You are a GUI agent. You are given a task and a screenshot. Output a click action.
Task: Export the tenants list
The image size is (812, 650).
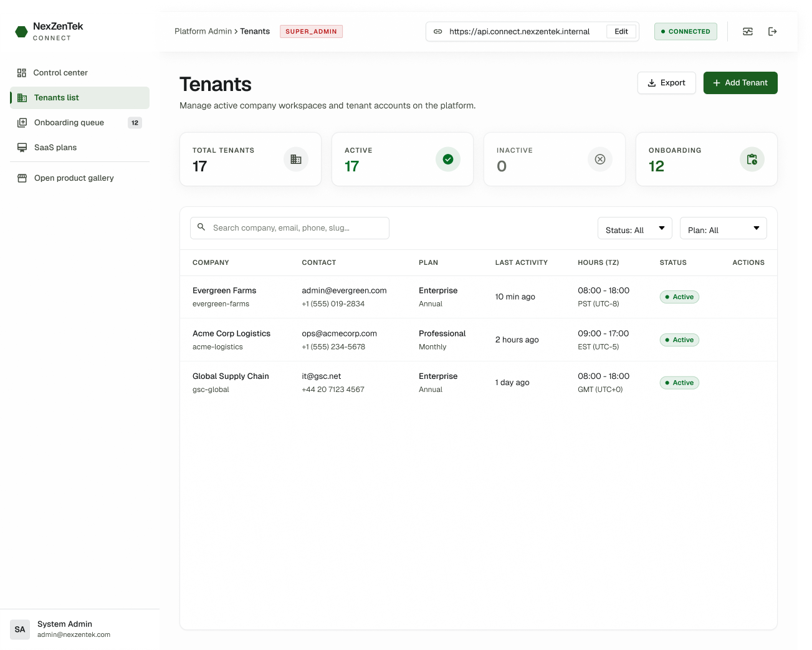click(667, 83)
